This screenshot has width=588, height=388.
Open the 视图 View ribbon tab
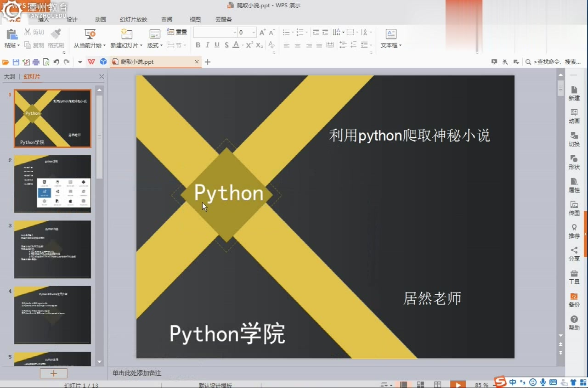pos(195,19)
